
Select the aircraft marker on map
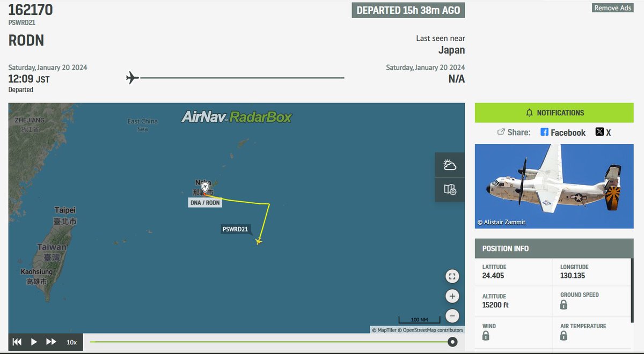tap(259, 241)
